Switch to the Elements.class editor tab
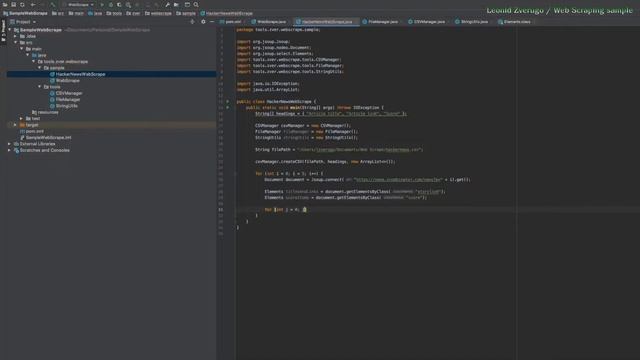The width and height of the screenshot is (640, 360). click(514, 22)
